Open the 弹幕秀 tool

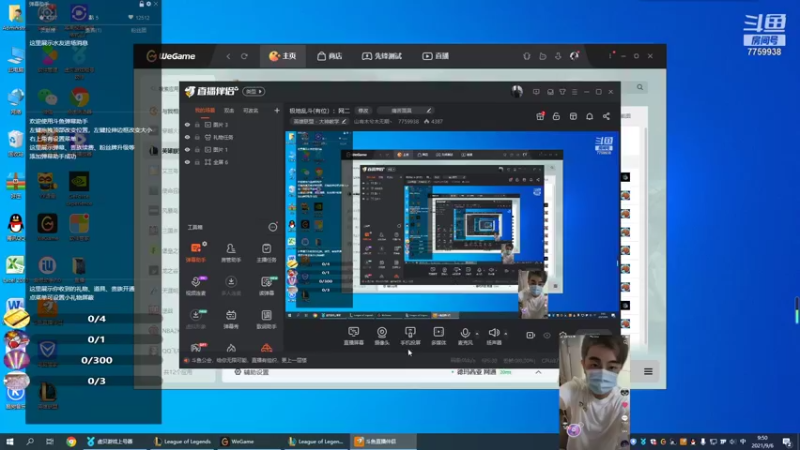point(231,319)
